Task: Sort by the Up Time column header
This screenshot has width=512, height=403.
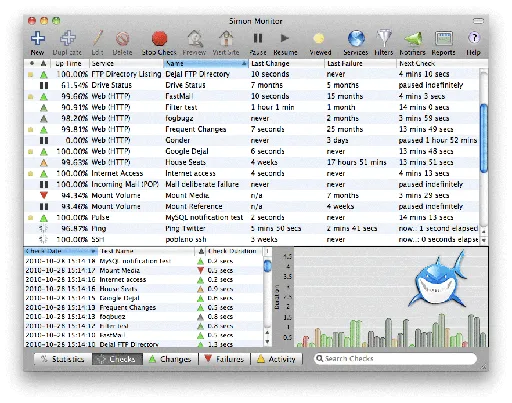Action: [70, 63]
